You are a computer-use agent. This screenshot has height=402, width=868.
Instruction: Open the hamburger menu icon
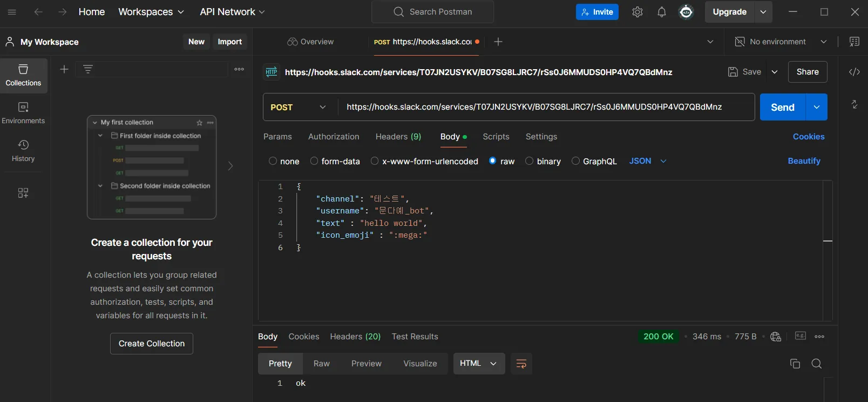click(12, 12)
